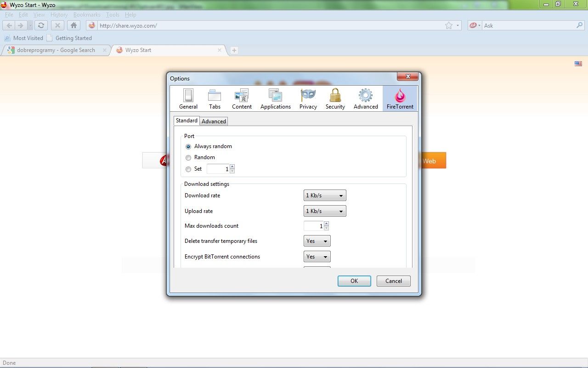Open the Tabs options pane
Image resolution: width=588 pixels, height=368 pixels.
point(215,99)
